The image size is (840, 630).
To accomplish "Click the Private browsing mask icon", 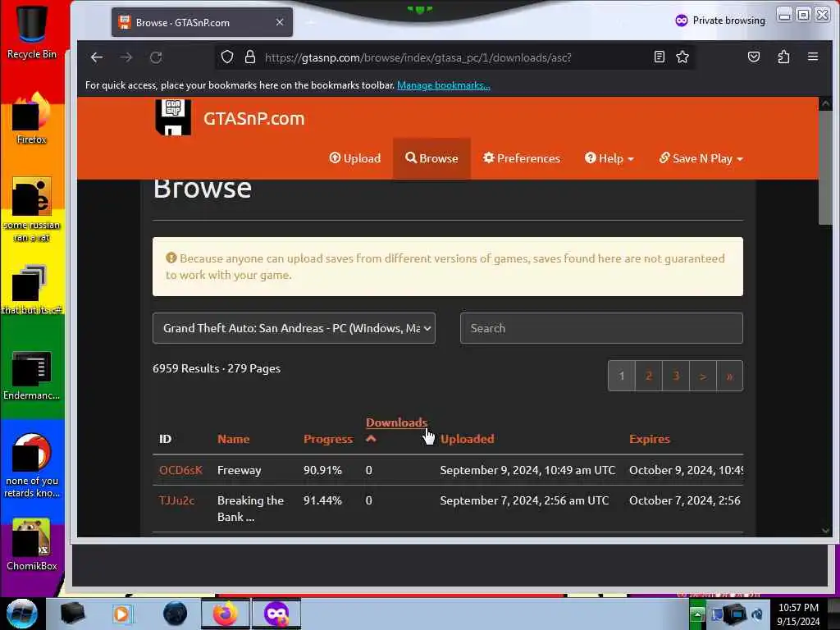I will pos(682,21).
